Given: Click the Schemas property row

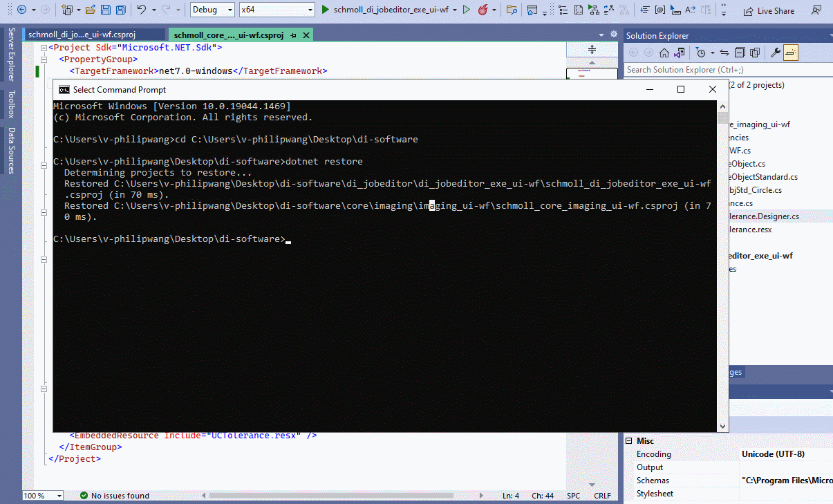Looking at the screenshot, I should click(x=729, y=480).
